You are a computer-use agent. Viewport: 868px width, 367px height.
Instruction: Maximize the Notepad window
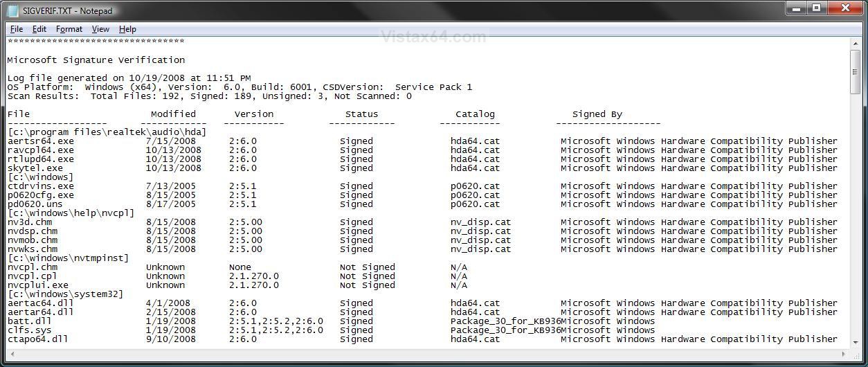click(816, 8)
